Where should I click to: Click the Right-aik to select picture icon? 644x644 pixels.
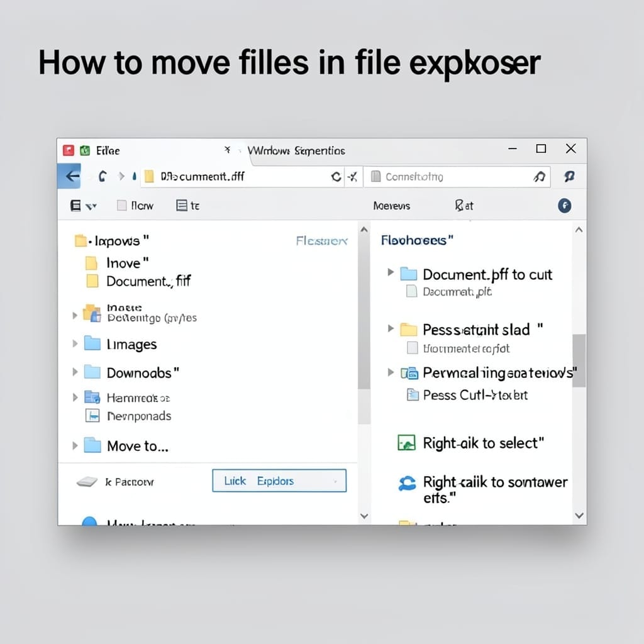click(407, 443)
